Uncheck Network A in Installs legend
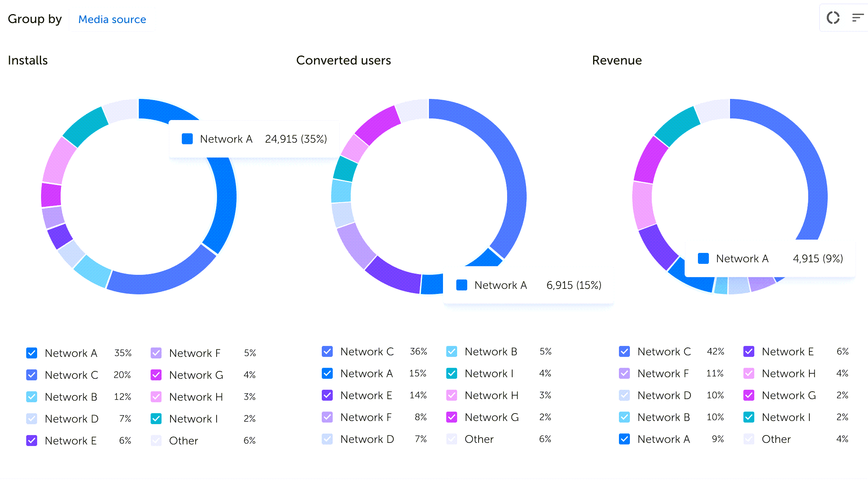This screenshot has width=868, height=480. (32, 353)
